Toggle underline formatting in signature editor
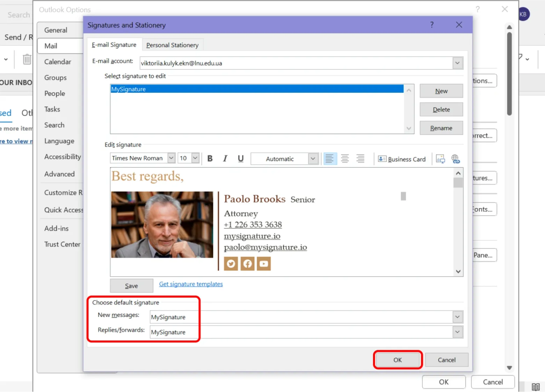 [x=240, y=158]
